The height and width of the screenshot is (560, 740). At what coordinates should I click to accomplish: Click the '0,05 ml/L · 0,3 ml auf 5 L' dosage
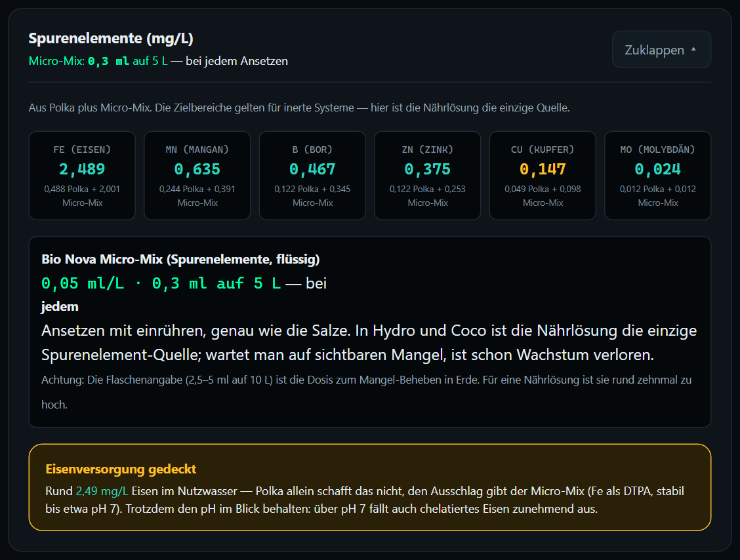pos(161,283)
